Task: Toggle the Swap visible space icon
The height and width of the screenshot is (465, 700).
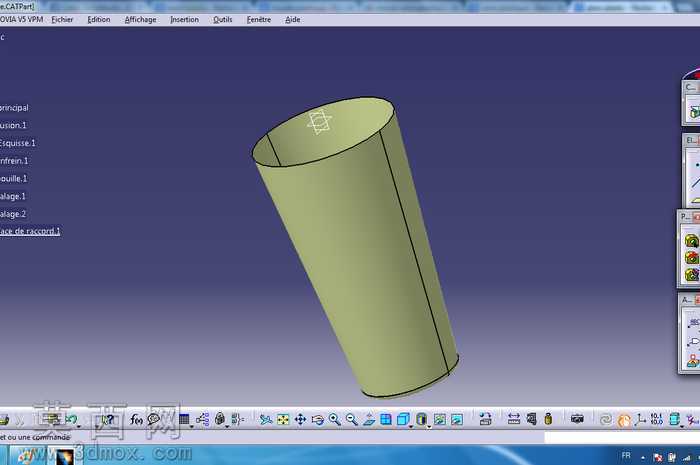Action: [457, 419]
